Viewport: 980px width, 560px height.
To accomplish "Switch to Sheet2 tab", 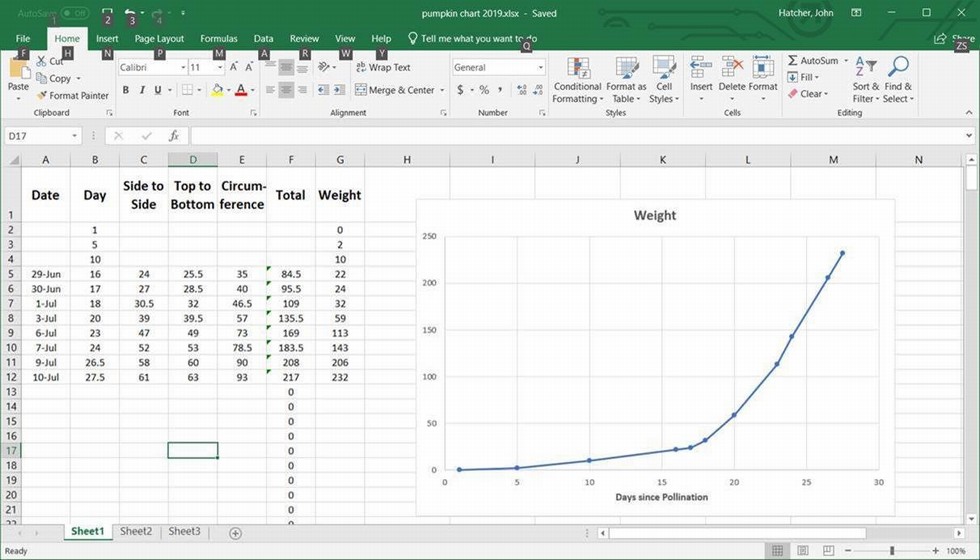I will 136,532.
